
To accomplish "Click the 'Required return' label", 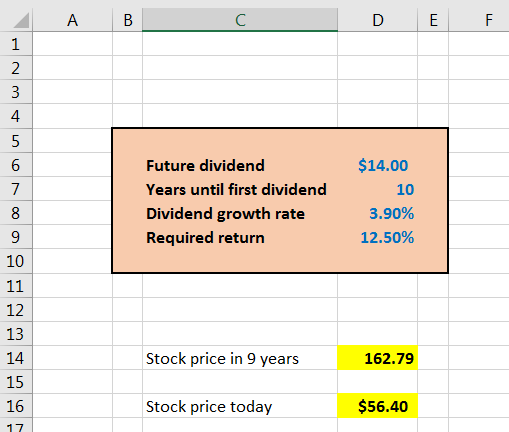I will coord(205,237).
